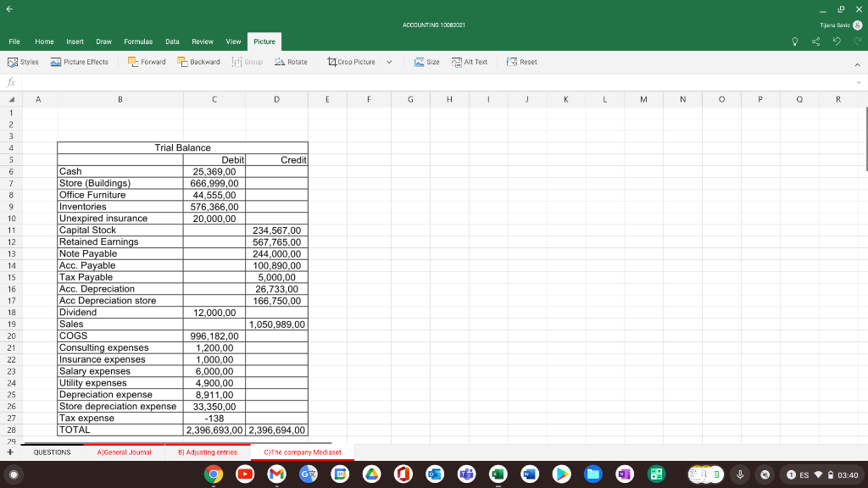Rotate the selected picture
This screenshot has height=488, width=868.
coord(292,61)
